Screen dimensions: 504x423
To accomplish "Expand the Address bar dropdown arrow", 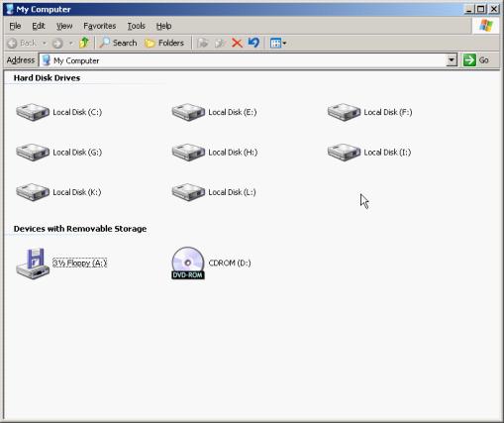I will tap(452, 60).
